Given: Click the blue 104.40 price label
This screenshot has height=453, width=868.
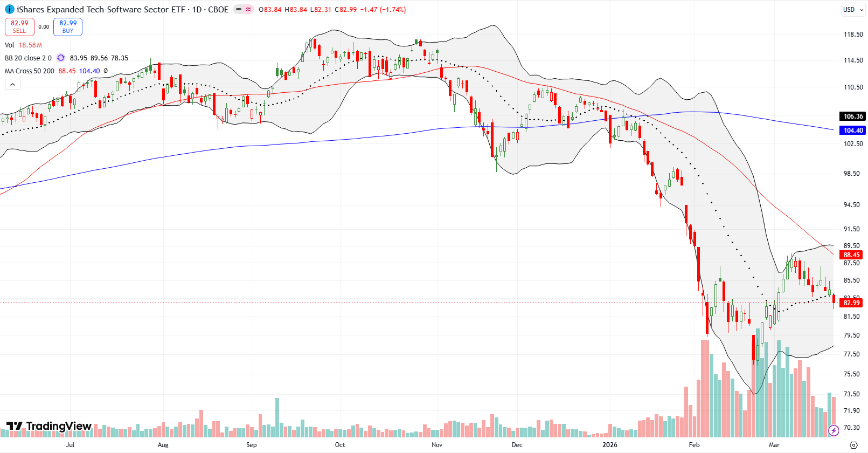Looking at the screenshot, I should (853, 130).
